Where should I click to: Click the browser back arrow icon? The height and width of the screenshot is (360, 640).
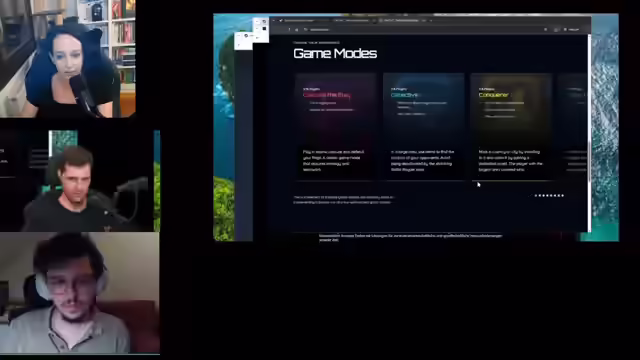click(289, 29)
